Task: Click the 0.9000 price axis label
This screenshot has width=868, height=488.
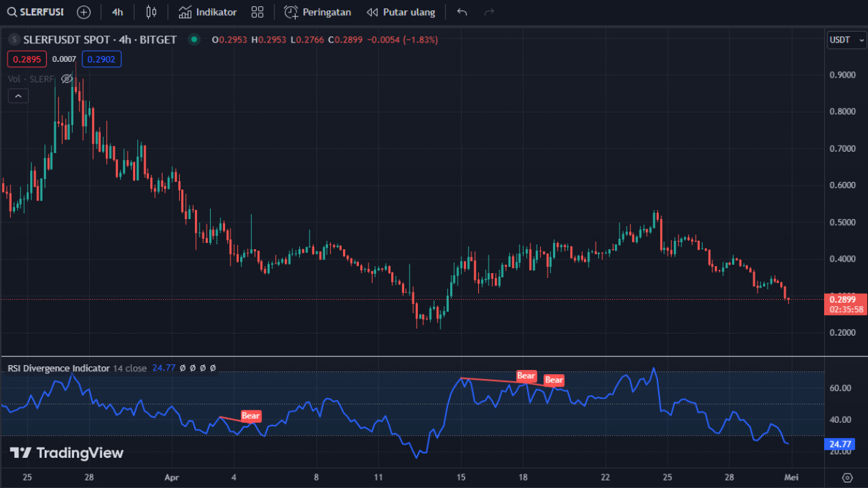Action: click(x=843, y=74)
